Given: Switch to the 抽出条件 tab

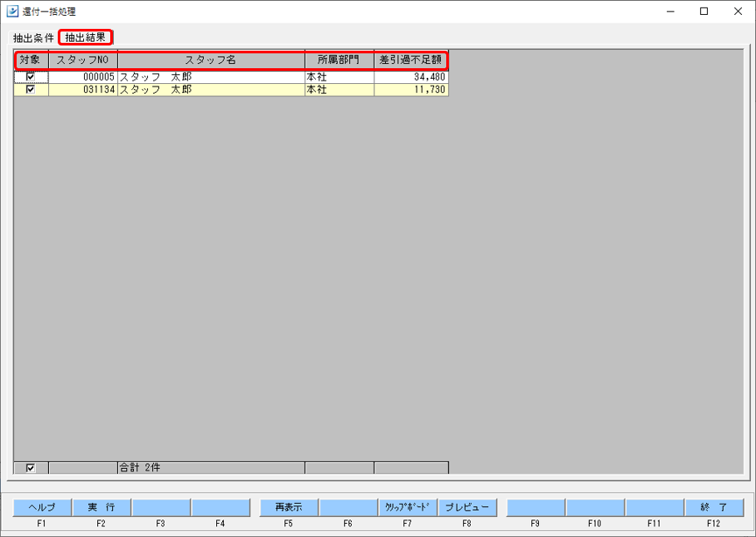Looking at the screenshot, I should 33,38.
